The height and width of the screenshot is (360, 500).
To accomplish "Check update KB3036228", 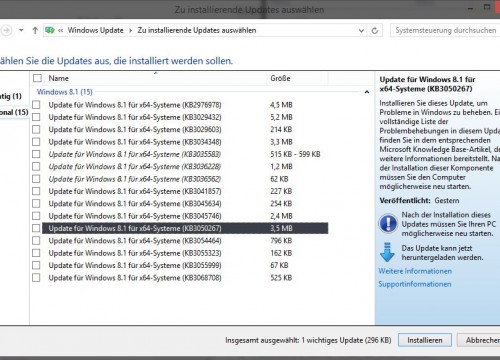I will pyautogui.click(x=36, y=166).
